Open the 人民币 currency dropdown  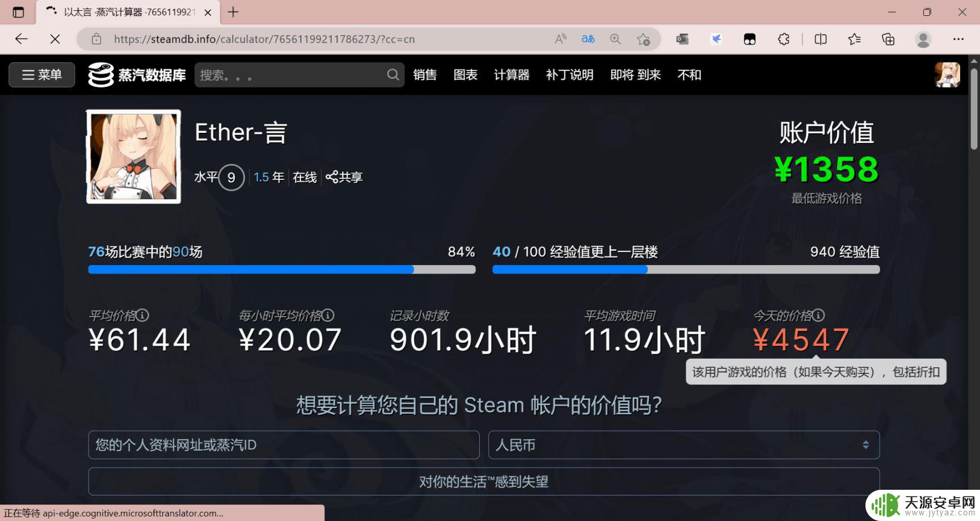[684, 445]
